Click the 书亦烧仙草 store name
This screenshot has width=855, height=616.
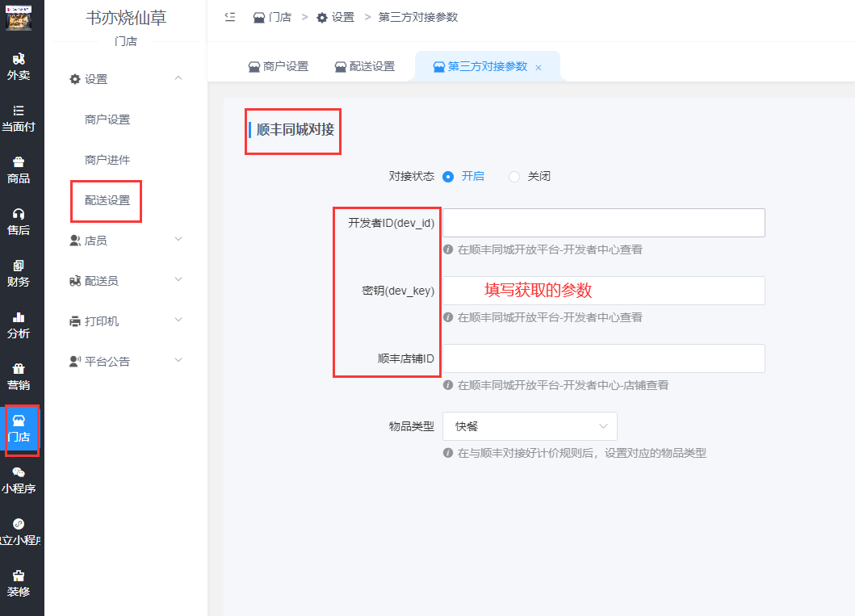[126, 18]
